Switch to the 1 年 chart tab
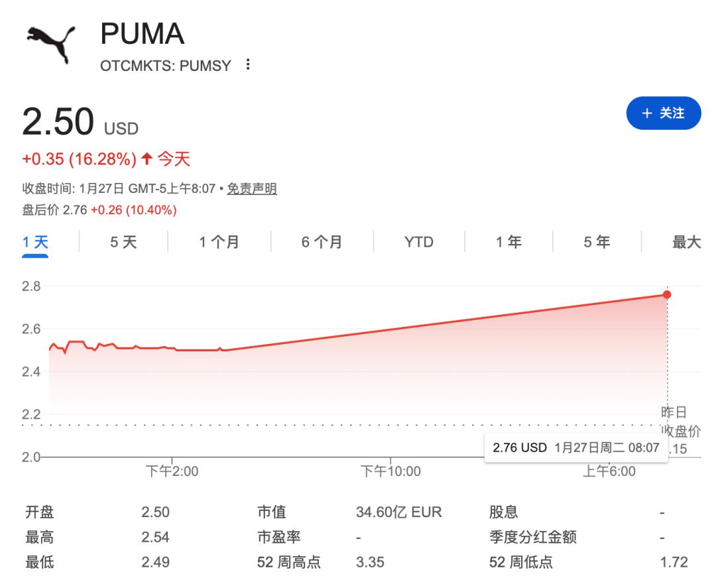The width and height of the screenshot is (716, 588). [x=508, y=242]
